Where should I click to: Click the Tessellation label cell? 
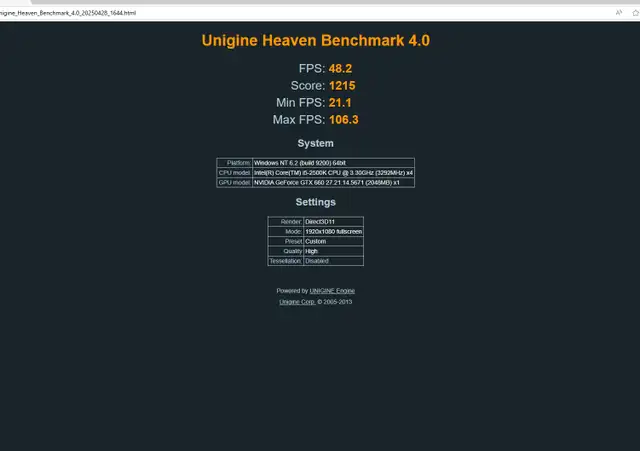coord(286,261)
